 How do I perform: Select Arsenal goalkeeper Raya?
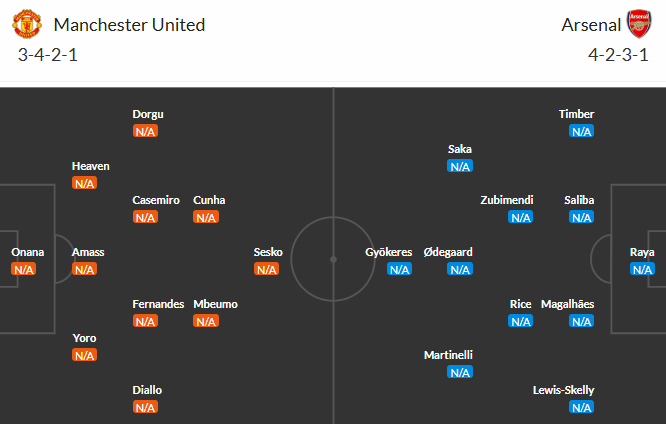click(642, 252)
